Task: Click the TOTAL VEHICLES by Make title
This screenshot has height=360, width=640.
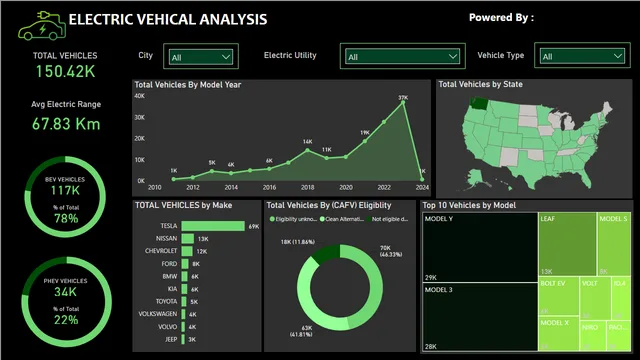Action: point(184,205)
